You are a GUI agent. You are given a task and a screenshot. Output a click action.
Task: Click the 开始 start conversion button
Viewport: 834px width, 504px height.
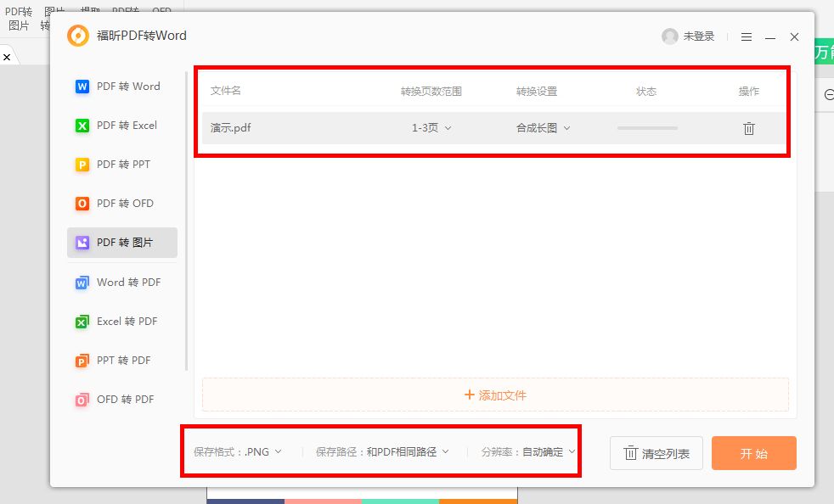(753, 452)
